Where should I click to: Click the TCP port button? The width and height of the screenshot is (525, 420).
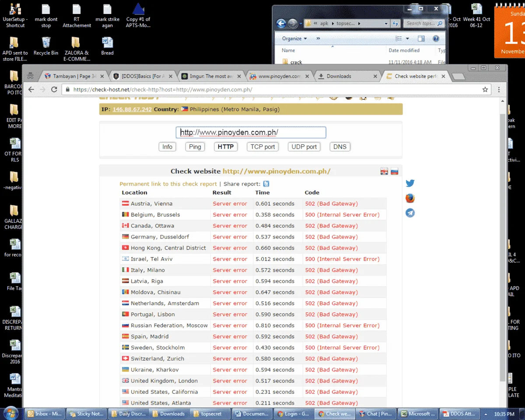point(262,147)
